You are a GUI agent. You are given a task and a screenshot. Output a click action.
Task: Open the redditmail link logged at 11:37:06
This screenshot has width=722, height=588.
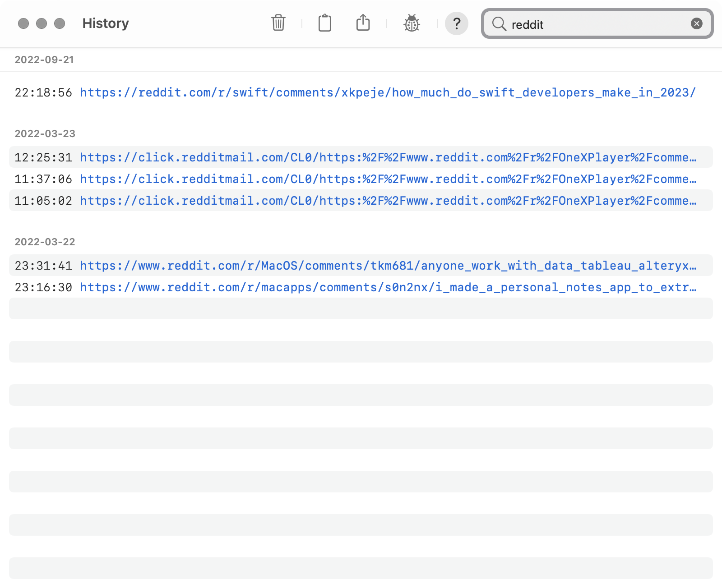pos(388,179)
